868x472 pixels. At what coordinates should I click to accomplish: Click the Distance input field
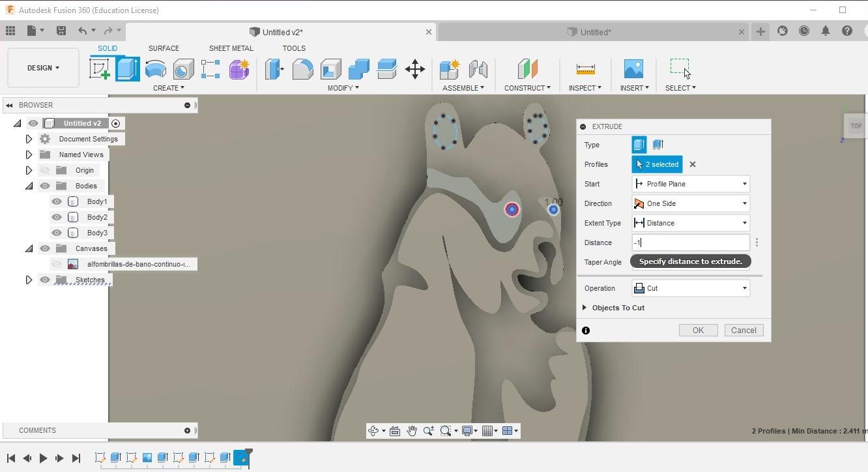pos(691,243)
